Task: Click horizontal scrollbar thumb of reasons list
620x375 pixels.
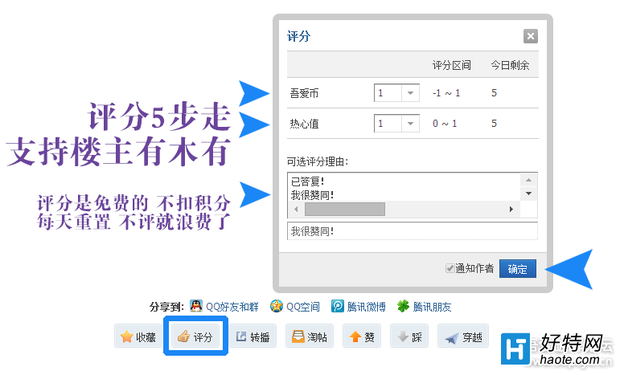Action: [345, 209]
